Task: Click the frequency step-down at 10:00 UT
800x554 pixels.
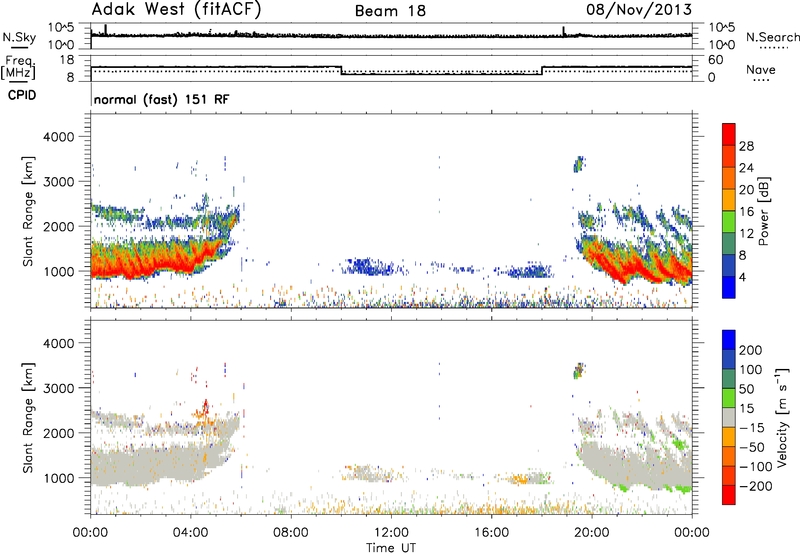Action: tap(341, 70)
